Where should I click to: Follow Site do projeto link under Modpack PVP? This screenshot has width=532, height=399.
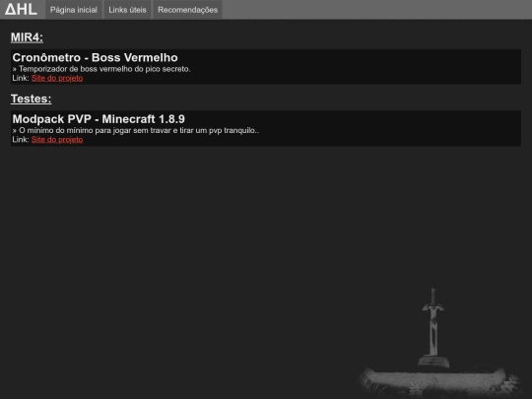pos(57,140)
